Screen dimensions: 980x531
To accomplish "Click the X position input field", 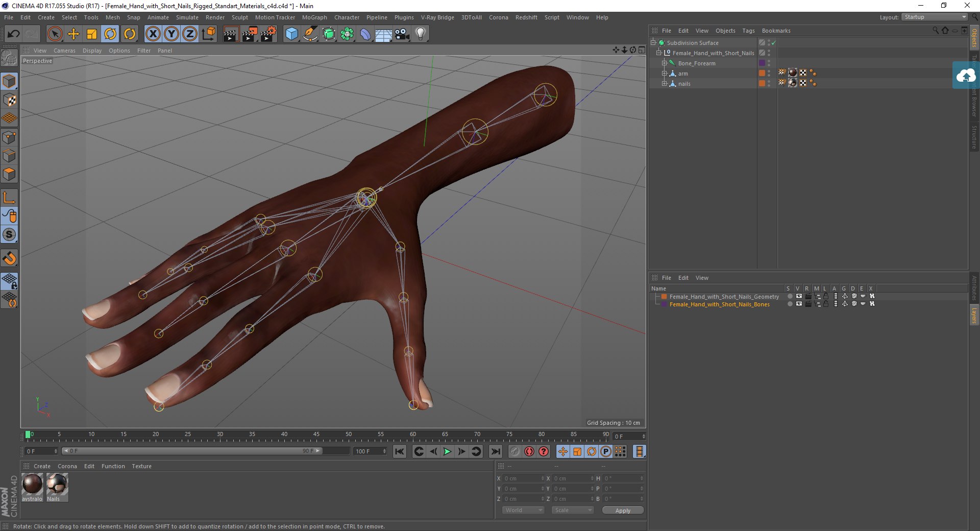I will (x=524, y=478).
